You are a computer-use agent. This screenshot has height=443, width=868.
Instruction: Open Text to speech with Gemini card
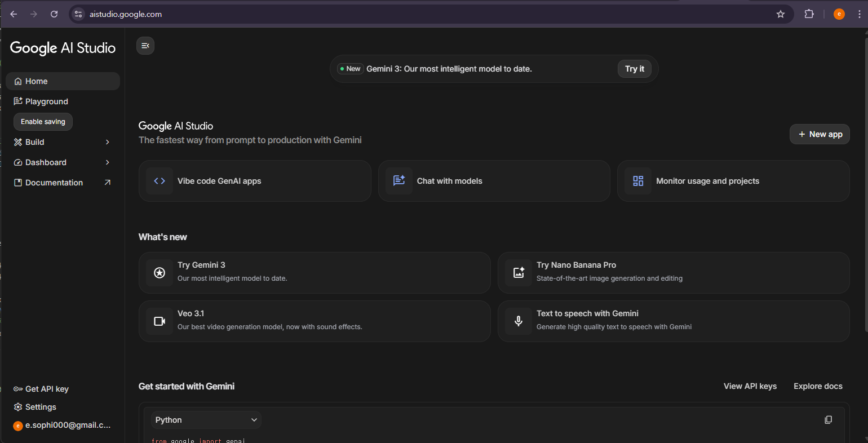click(674, 321)
